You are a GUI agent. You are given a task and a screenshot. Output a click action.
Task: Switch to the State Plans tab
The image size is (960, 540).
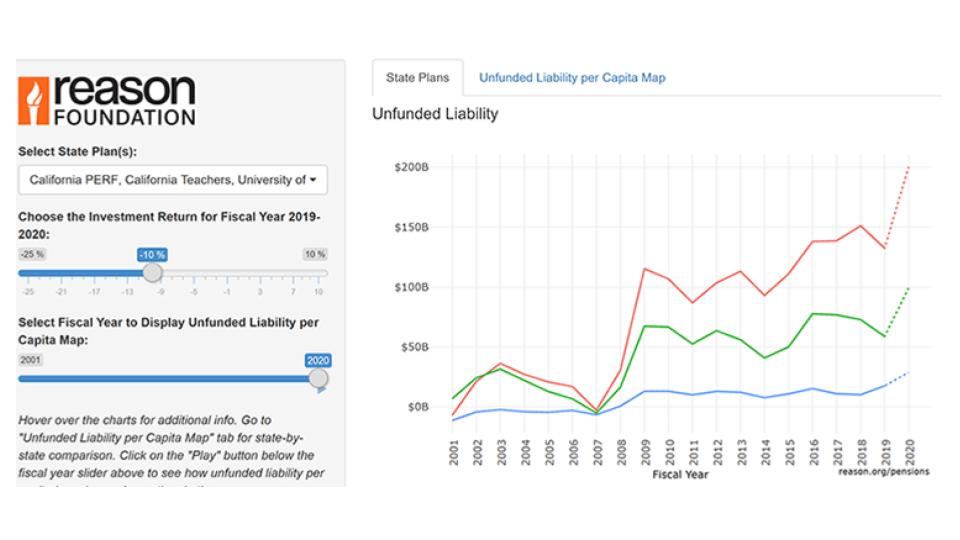[417, 77]
